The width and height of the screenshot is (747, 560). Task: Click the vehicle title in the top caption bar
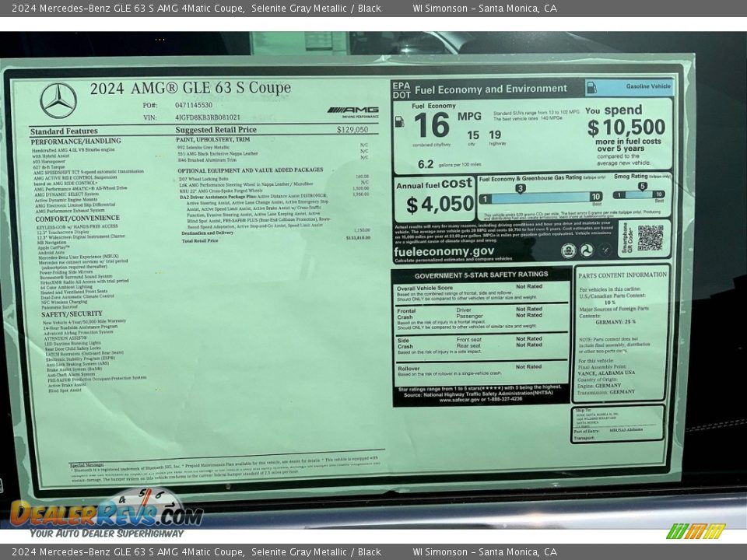tap(196, 8)
